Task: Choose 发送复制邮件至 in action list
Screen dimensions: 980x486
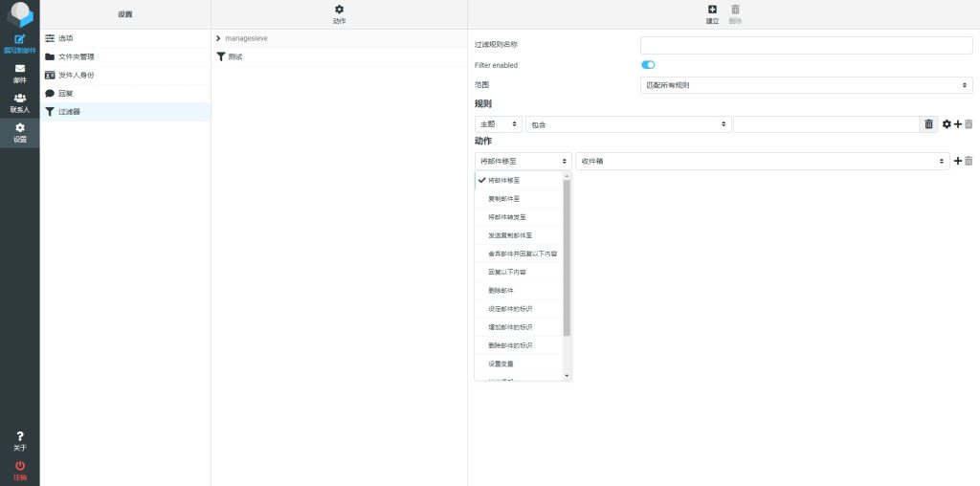Action: point(520,235)
